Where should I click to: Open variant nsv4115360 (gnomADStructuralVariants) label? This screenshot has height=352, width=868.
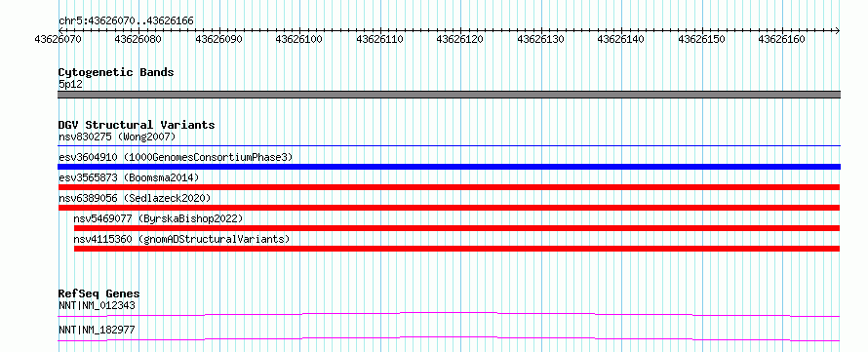point(181,239)
